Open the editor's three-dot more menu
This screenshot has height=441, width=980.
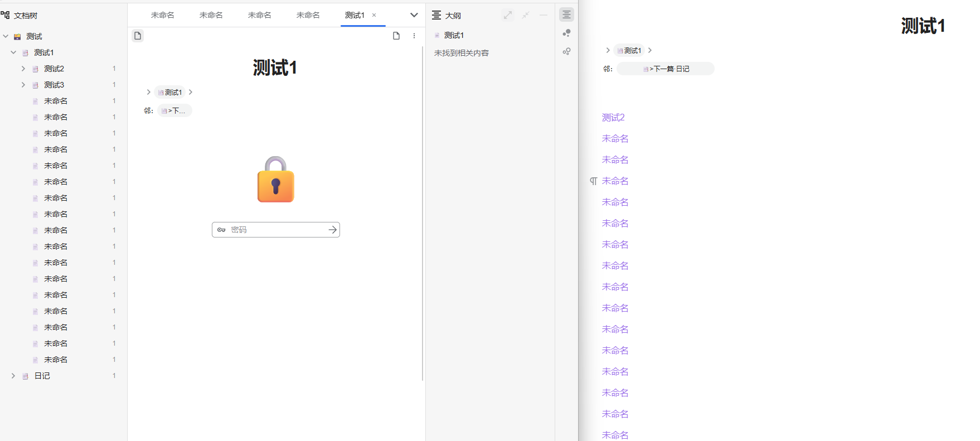(414, 36)
